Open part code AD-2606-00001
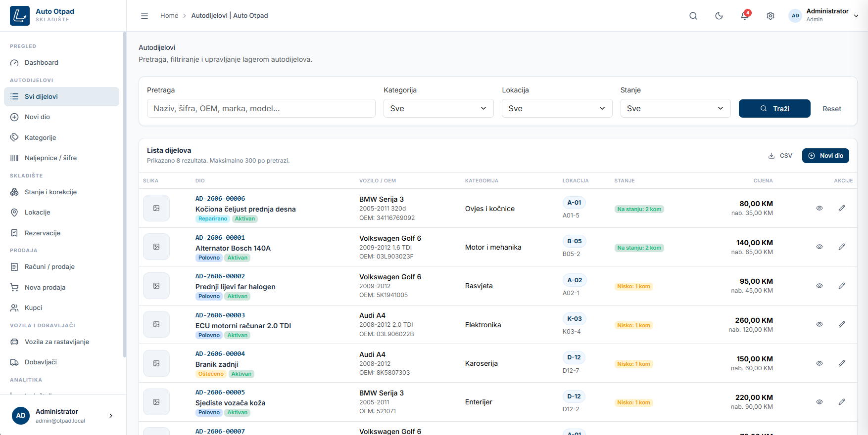 pyautogui.click(x=220, y=238)
